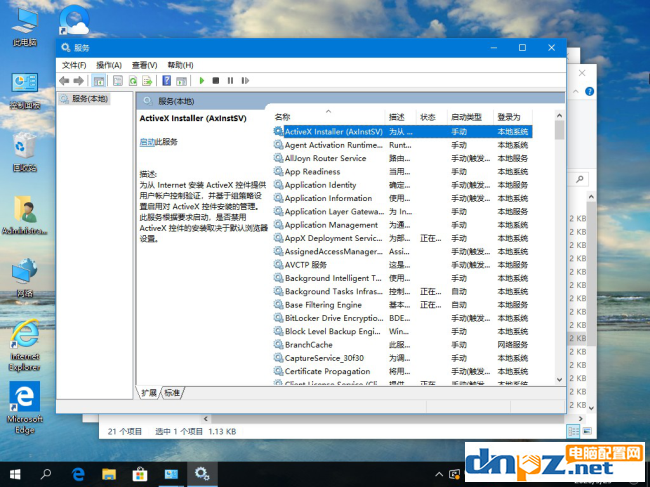
Task: Open the Microsoft Edge desktop icon
Action: coord(25,408)
